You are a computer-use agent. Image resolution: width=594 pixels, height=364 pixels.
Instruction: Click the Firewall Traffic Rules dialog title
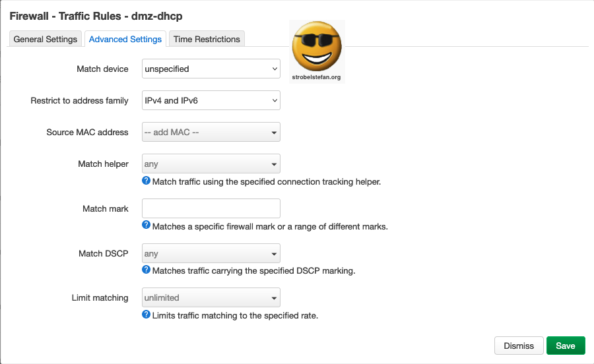[x=97, y=15]
